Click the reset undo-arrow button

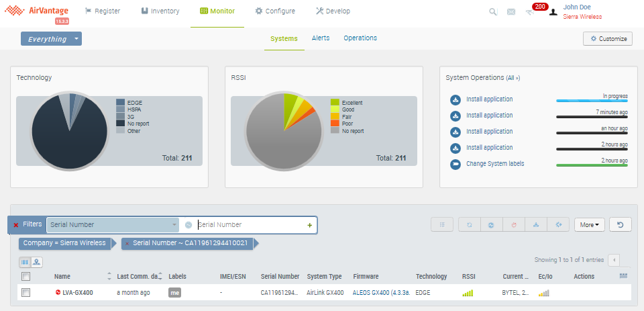620,224
